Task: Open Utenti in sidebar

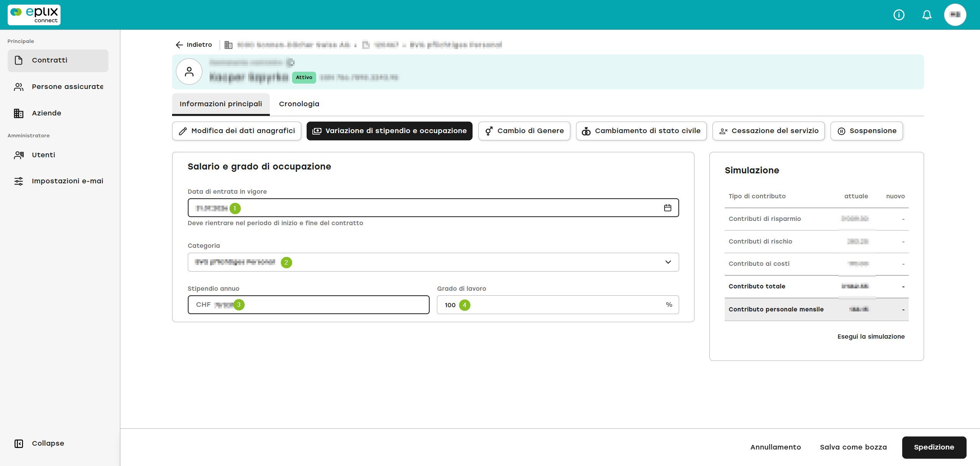Action: (58, 155)
